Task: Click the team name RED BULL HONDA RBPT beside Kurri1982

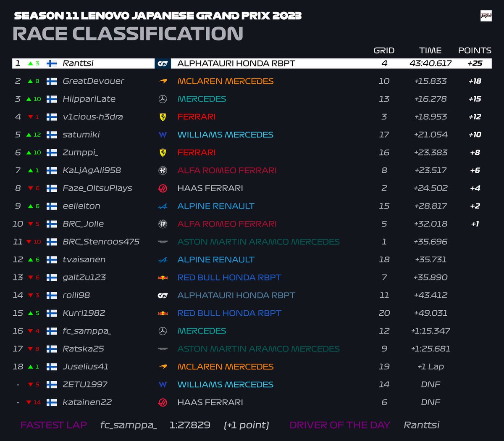Action: (x=229, y=313)
